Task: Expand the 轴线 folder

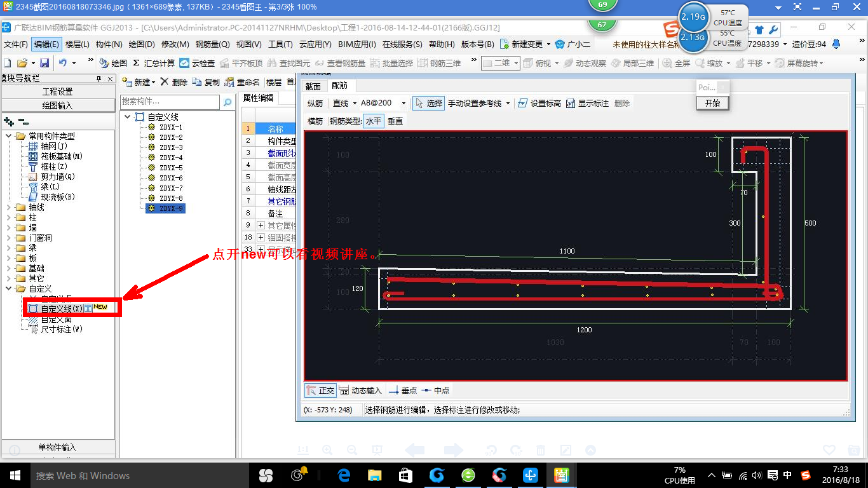Action: (8, 207)
